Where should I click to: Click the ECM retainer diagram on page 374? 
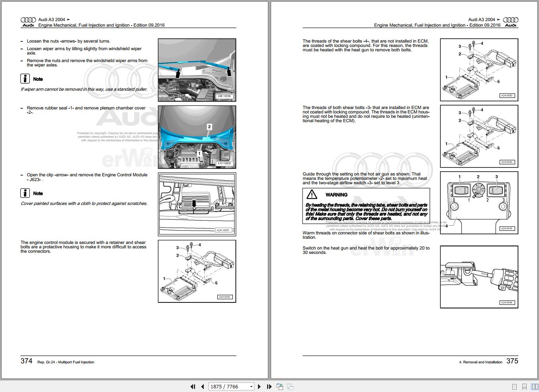pyautogui.click(x=197, y=271)
